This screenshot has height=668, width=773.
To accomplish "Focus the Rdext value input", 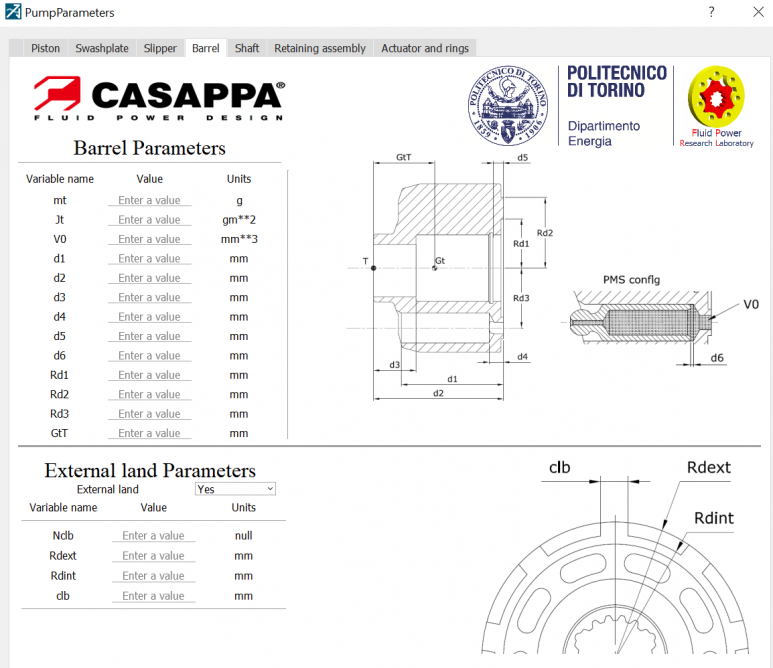I will pyautogui.click(x=153, y=556).
